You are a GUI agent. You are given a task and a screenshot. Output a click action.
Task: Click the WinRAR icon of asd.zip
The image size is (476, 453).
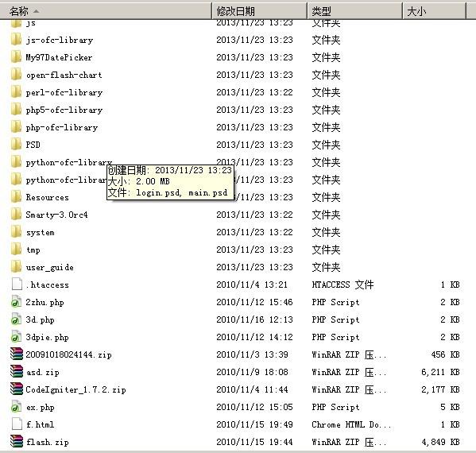(x=17, y=372)
